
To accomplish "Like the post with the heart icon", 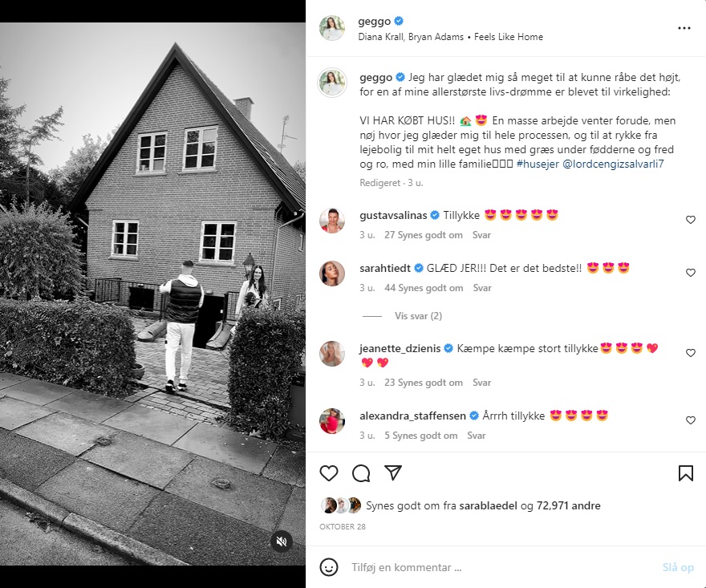I will point(329,472).
